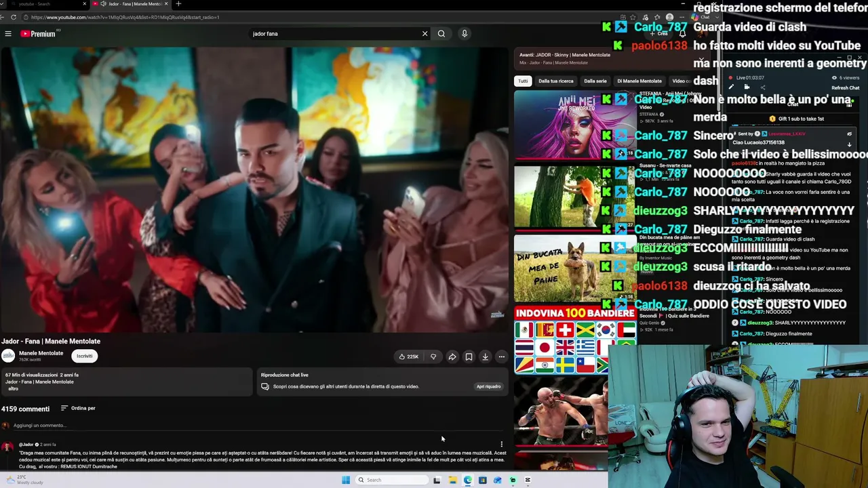
Task: Click the '4159 commenti' heading
Action: (25, 409)
